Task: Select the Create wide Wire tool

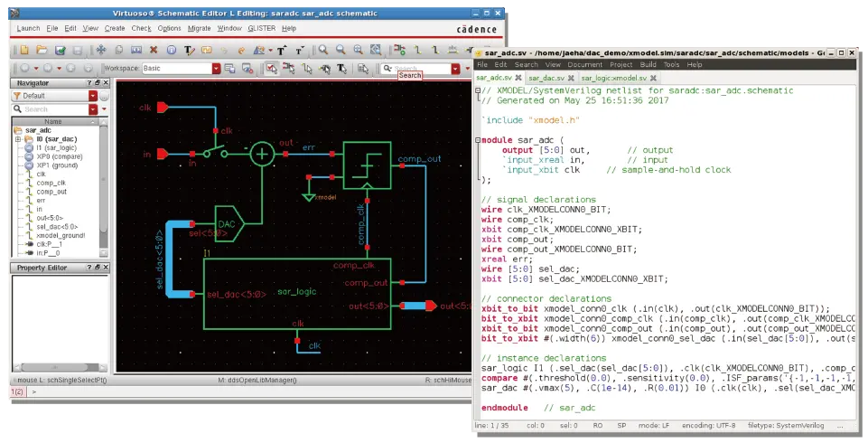Action: tap(435, 50)
